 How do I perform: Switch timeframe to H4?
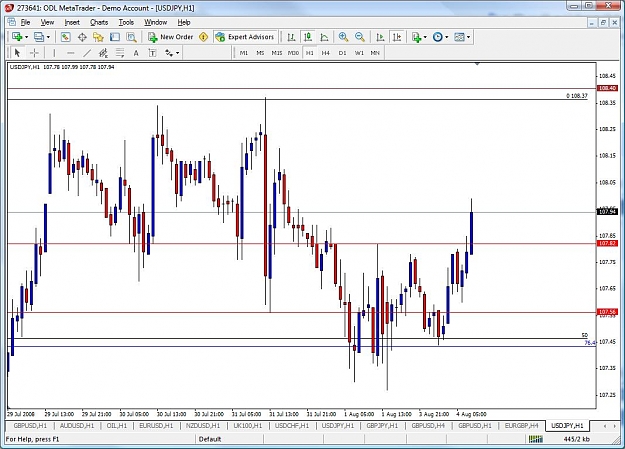(x=326, y=53)
